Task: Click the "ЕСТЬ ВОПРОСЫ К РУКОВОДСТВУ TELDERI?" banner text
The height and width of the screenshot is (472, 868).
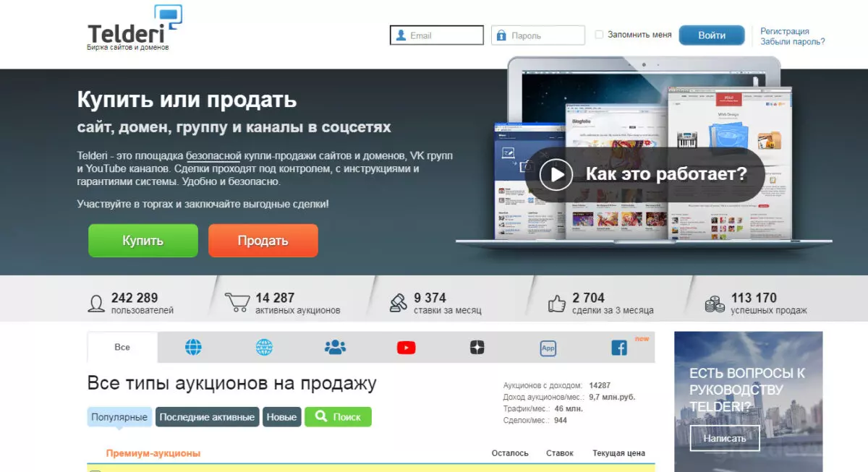Action: [x=747, y=390]
